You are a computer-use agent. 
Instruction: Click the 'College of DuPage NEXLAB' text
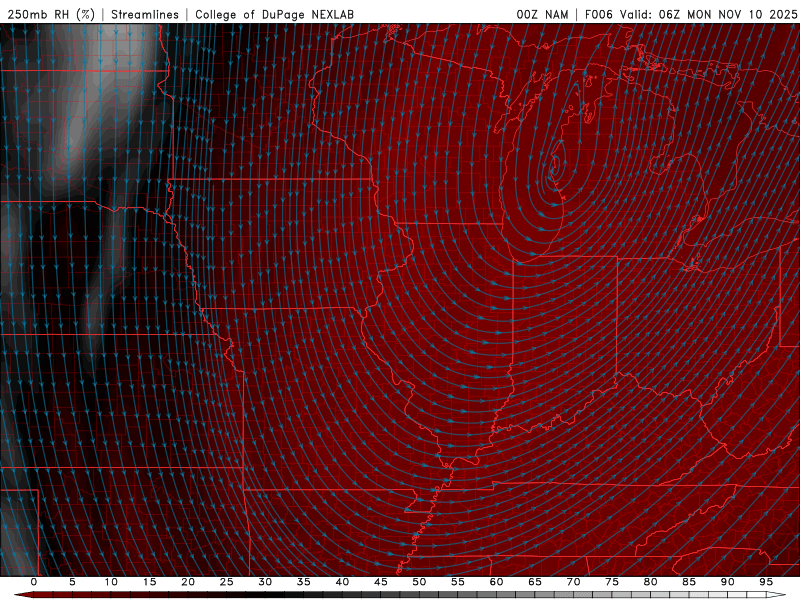pyautogui.click(x=274, y=14)
